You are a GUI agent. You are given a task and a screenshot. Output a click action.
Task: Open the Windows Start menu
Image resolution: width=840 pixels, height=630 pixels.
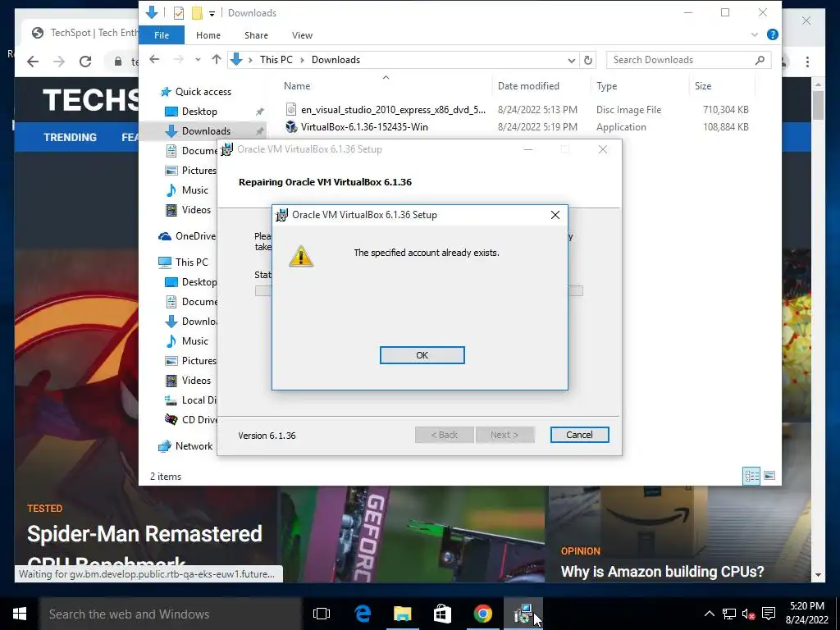point(20,614)
